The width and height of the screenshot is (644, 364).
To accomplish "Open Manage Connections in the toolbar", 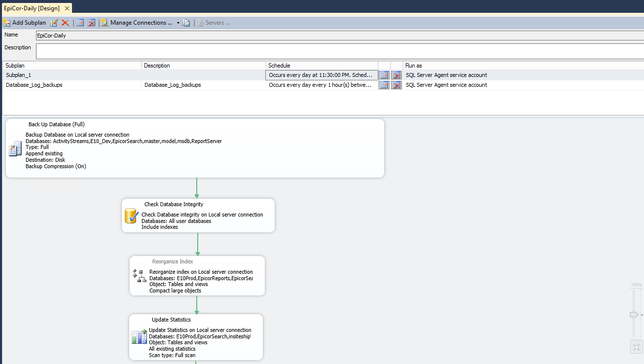I will [x=137, y=23].
